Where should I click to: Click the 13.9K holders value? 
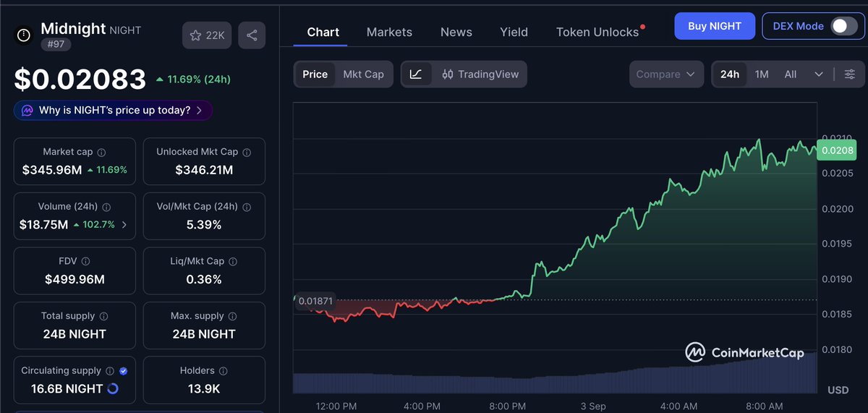[204, 389]
